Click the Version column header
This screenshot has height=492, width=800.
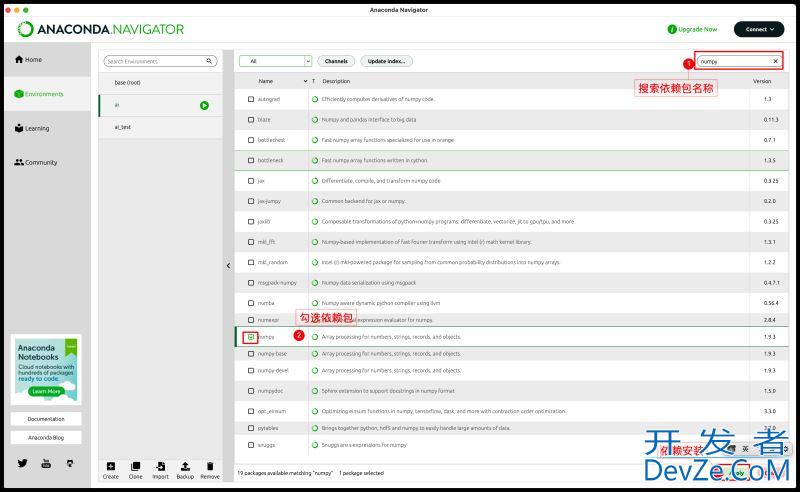coord(762,81)
